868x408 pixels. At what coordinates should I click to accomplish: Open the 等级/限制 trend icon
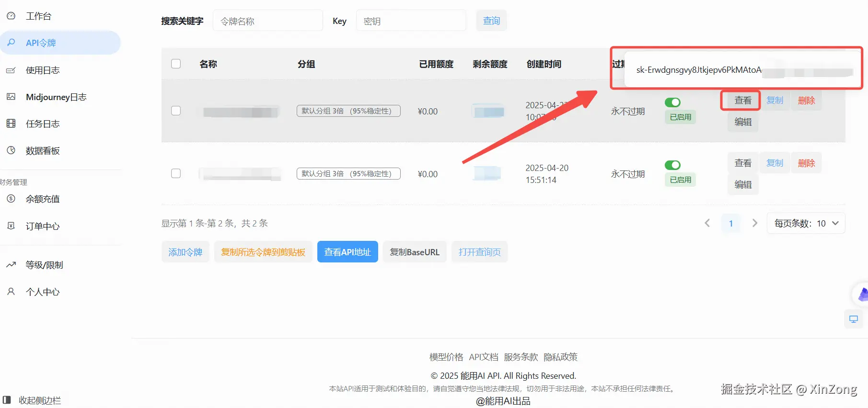pos(11,265)
